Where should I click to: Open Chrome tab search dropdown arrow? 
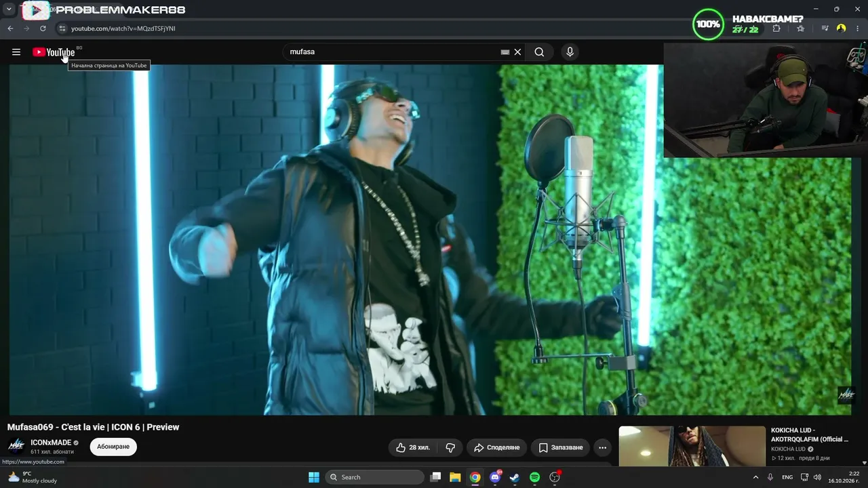(x=9, y=9)
